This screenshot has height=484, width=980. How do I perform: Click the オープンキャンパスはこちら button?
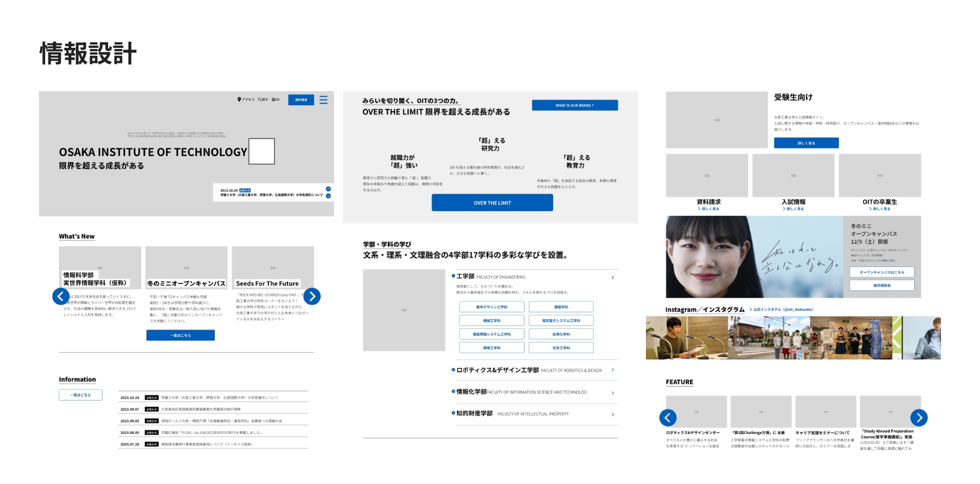click(882, 272)
